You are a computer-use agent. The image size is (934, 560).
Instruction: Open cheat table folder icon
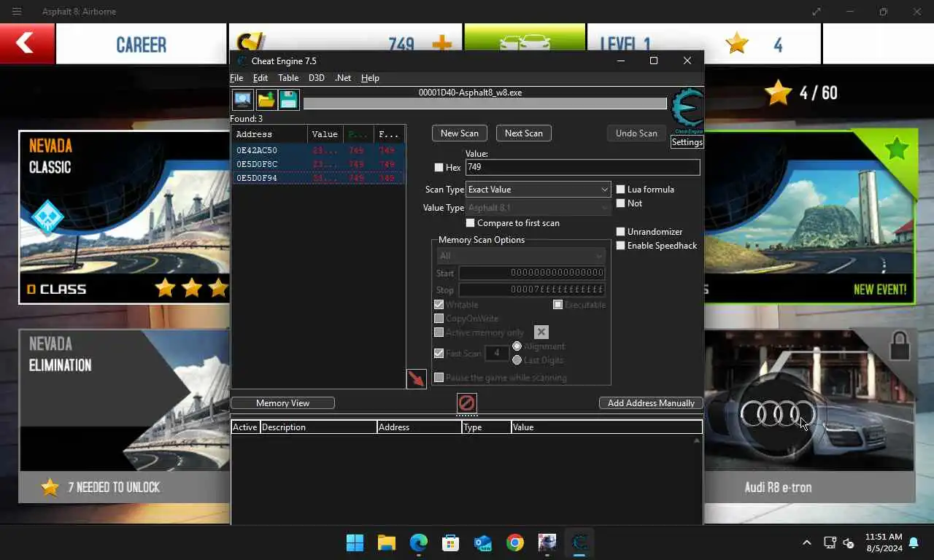(266, 100)
